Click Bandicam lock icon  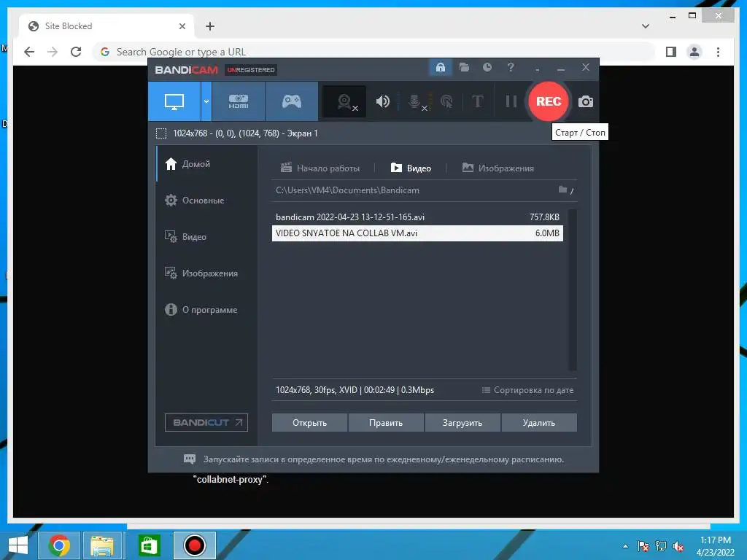[440, 68]
